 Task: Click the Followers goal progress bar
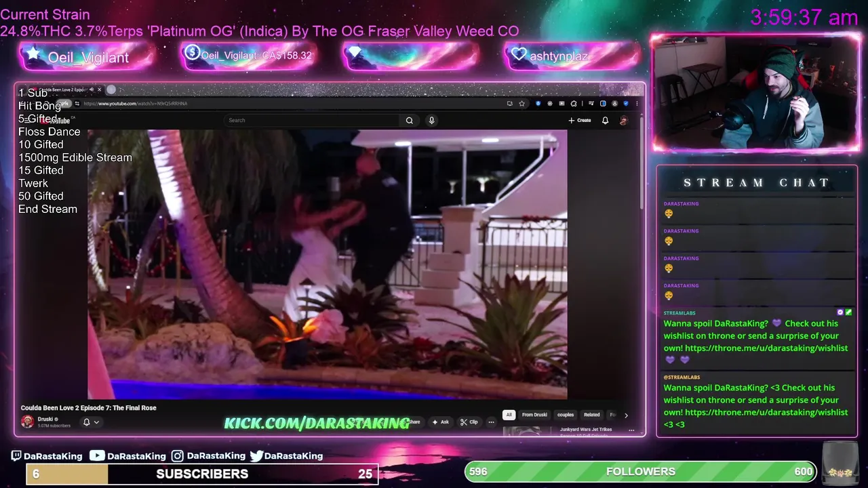[x=641, y=471]
